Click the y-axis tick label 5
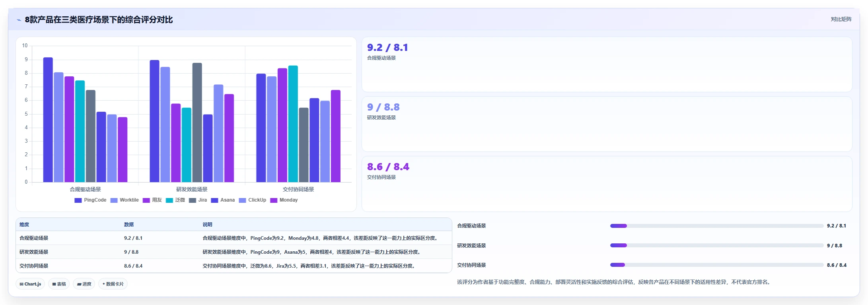The width and height of the screenshot is (868, 305). click(26, 114)
